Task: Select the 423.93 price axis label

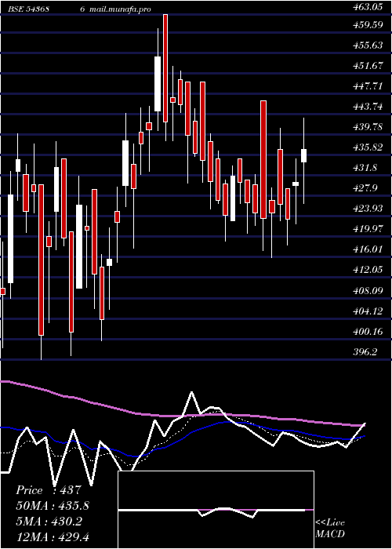Action: [367, 209]
